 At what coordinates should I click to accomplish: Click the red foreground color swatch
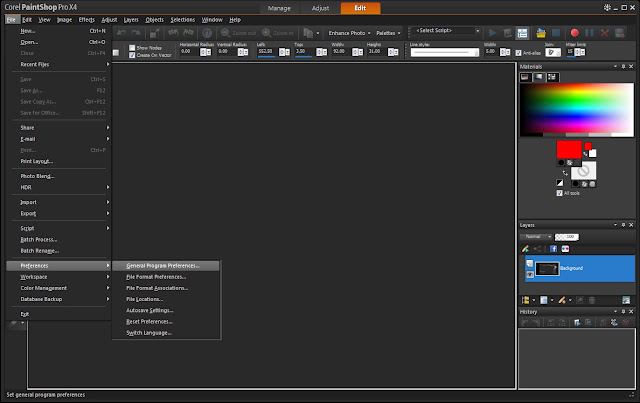(x=569, y=149)
